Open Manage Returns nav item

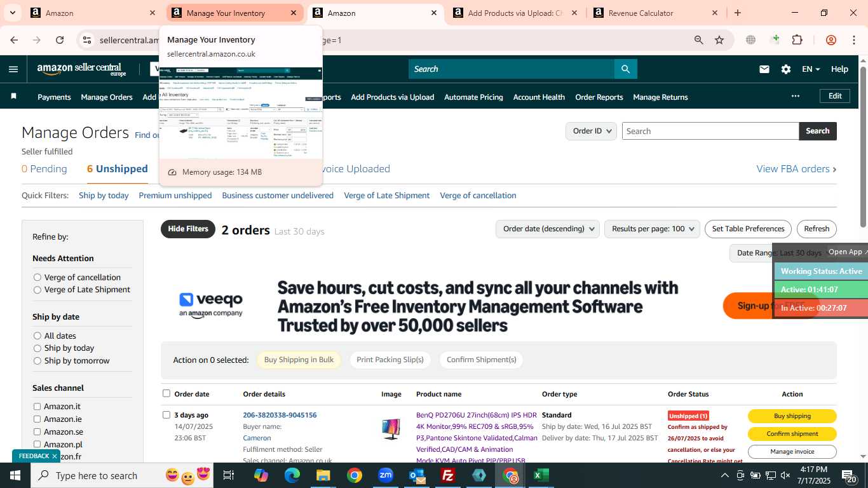pyautogui.click(x=660, y=97)
